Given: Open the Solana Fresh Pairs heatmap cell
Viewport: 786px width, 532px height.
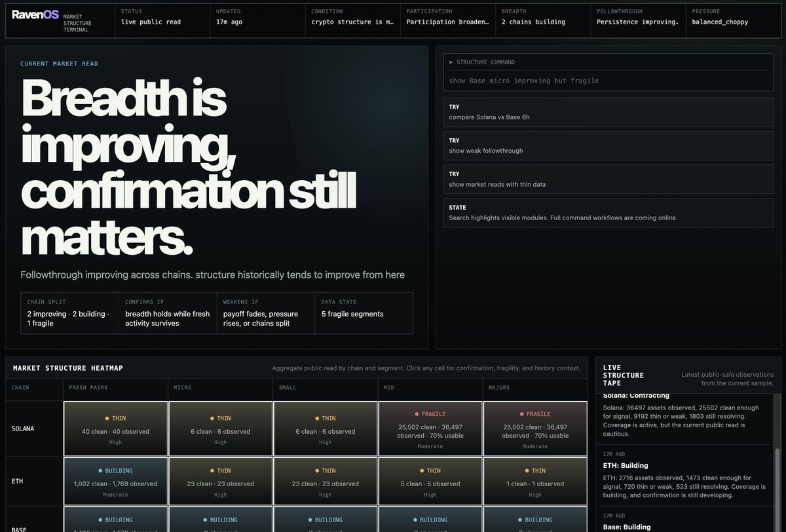Looking at the screenshot, I should (115, 428).
